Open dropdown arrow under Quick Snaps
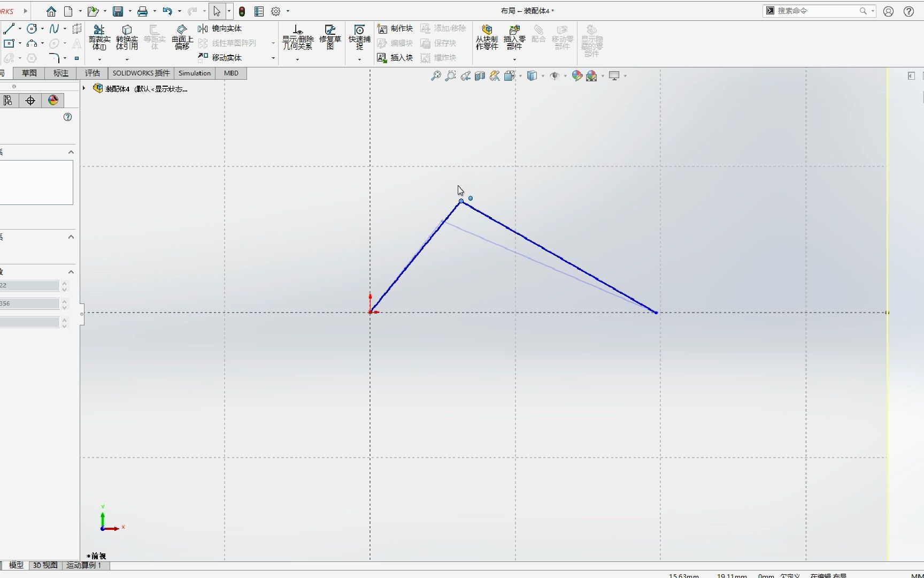 click(x=359, y=59)
